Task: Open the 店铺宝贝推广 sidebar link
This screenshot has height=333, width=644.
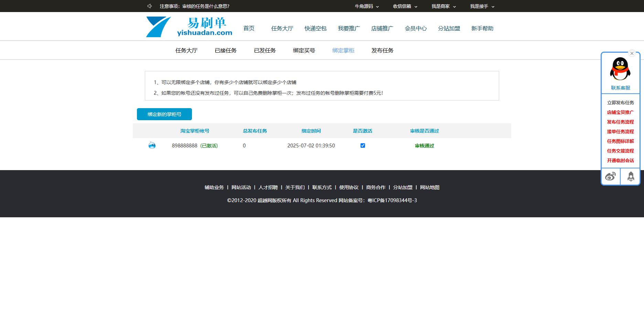Action: 620,112
